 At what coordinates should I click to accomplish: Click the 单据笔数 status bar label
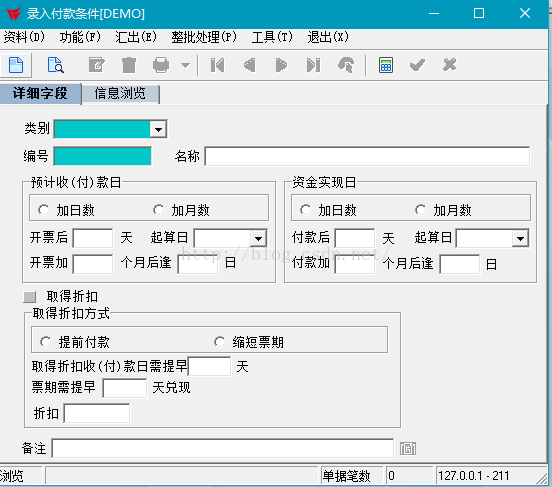(347, 476)
